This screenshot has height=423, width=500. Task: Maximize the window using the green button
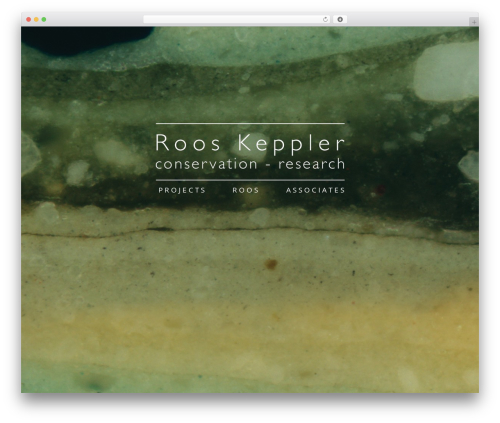pyautogui.click(x=44, y=20)
